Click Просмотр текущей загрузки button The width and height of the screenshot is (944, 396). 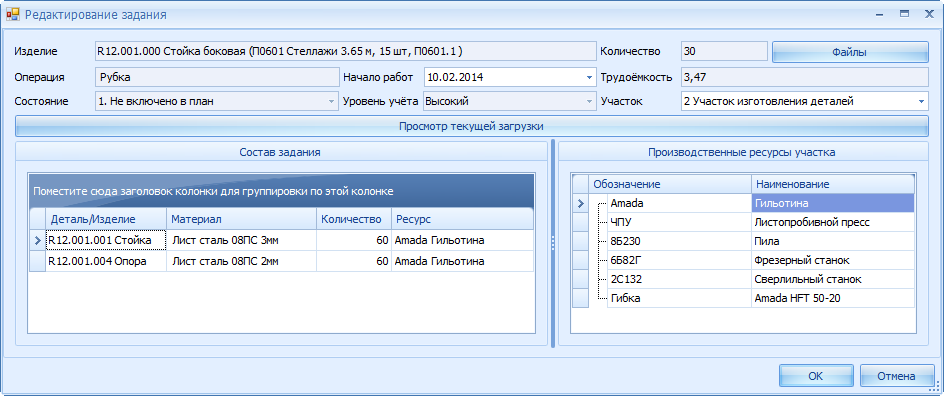[x=471, y=126]
